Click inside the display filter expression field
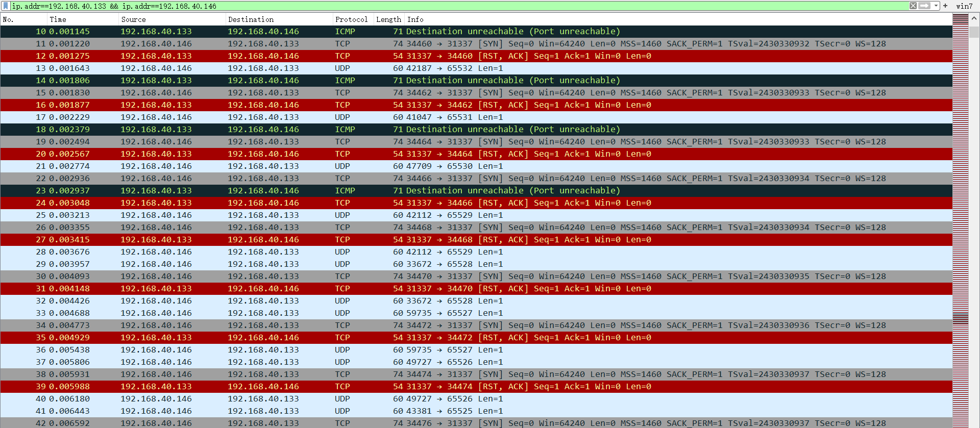Image resolution: width=980 pixels, height=428 pixels. coord(459,6)
